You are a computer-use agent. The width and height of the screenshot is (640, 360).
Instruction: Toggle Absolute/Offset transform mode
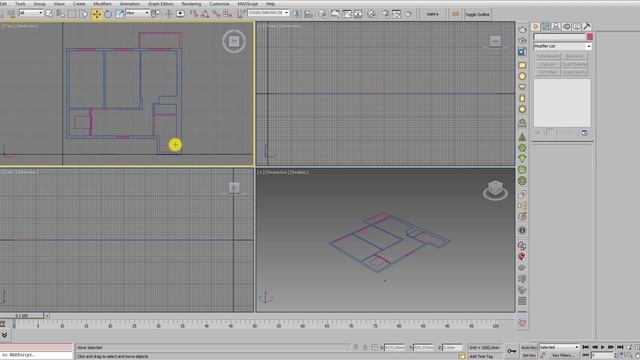(375, 347)
